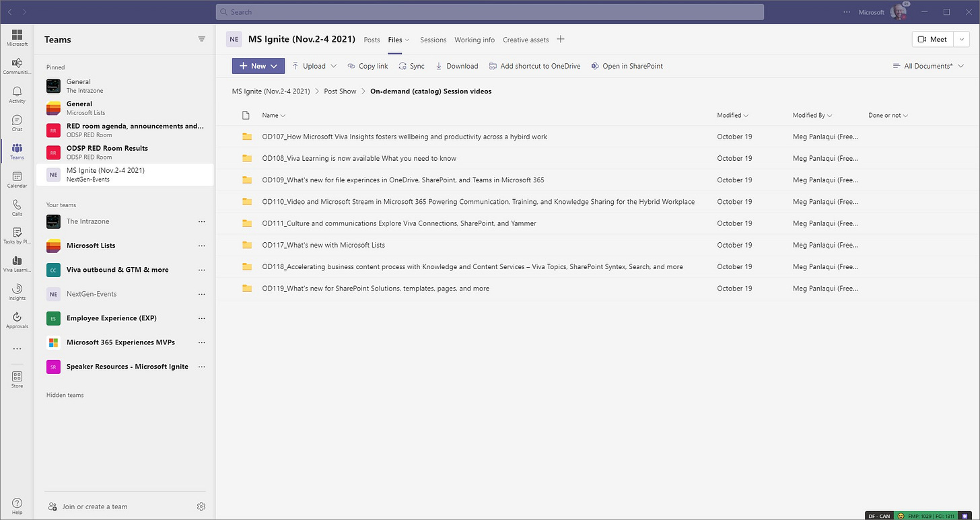The image size is (980, 520).
Task: Go to MS Ignite (Nov.2-4 2021) breadcrumb
Action: tap(271, 91)
